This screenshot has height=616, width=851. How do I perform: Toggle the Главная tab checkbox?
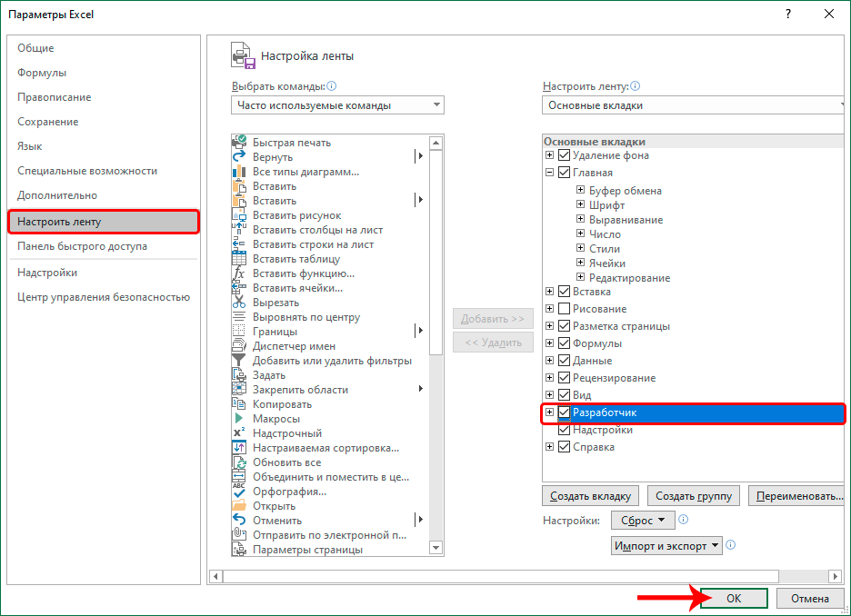pos(564,173)
